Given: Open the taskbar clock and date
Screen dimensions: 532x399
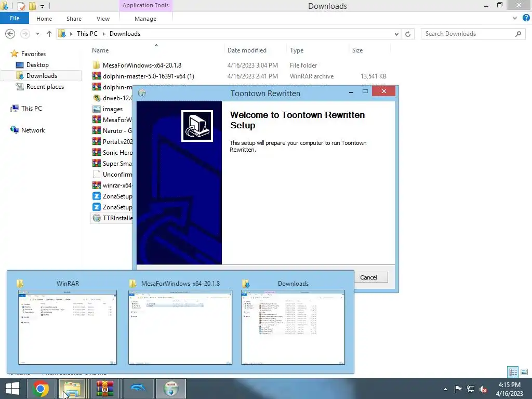Looking at the screenshot, I should point(509,389).
